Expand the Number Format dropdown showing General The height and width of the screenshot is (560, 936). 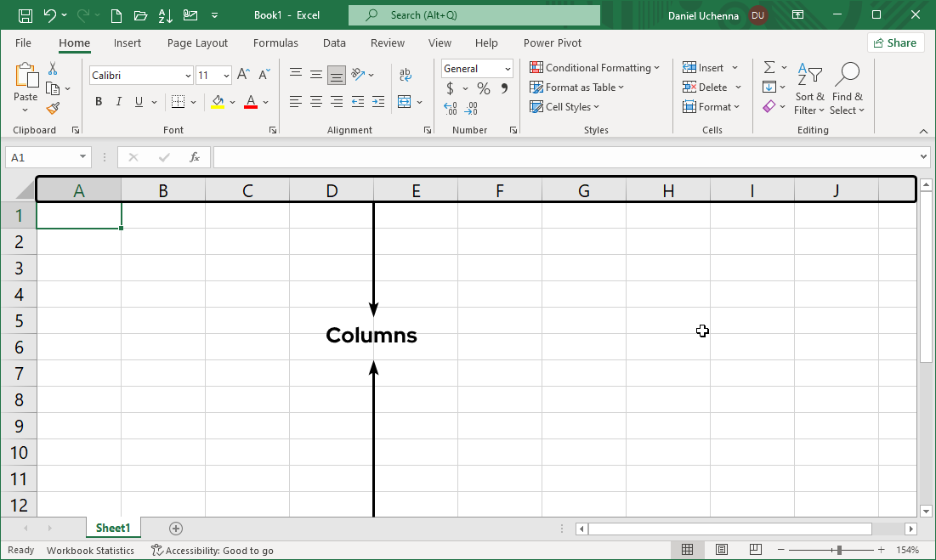tap(509, 68)
